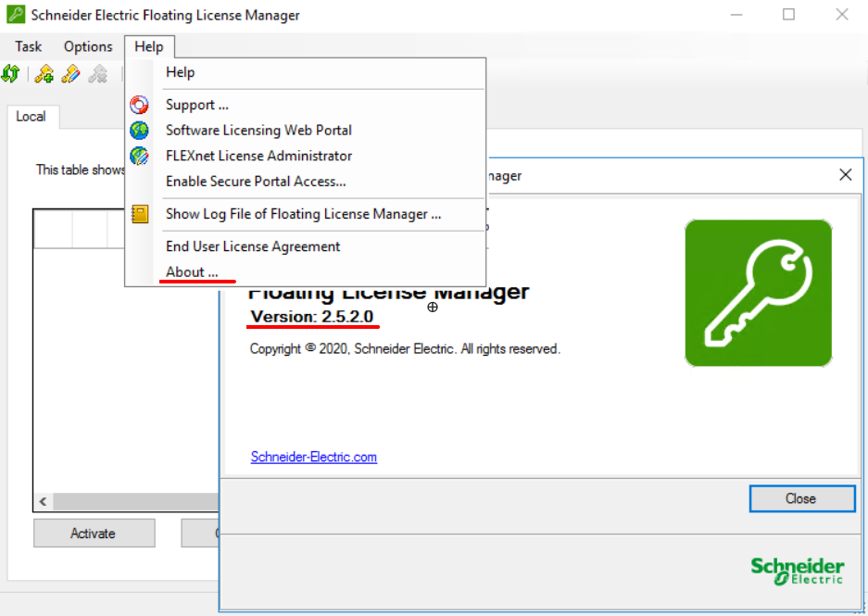
Task: Open End User License Agreement menu entry
Action: pyautogui.click(x=306, y=246)
